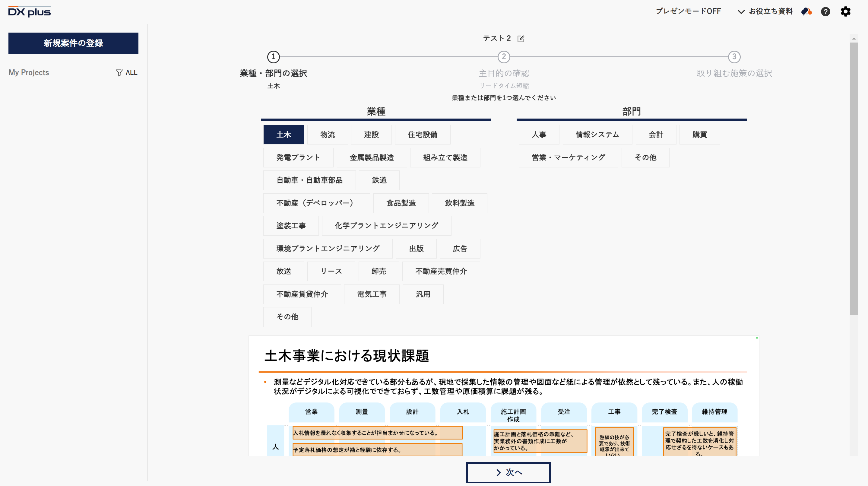
Task: Select the 発電プラント industry
Action: click(x=298, y=158)
